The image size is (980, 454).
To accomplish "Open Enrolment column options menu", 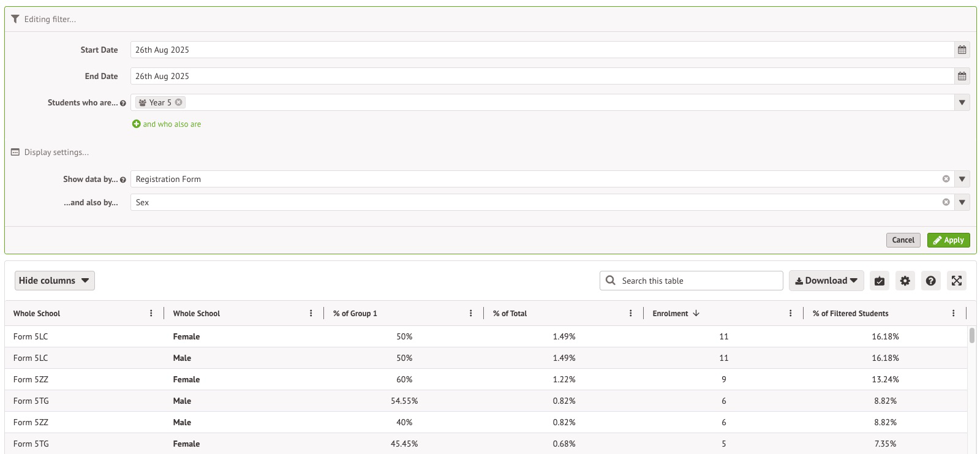I will pos(790,314).
